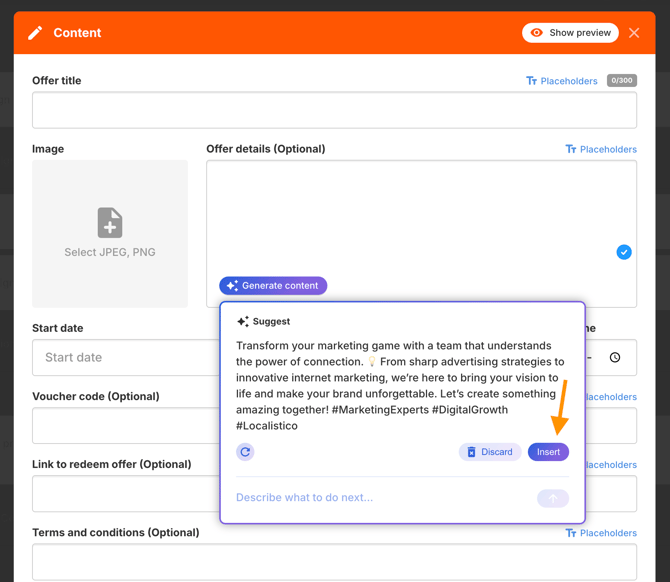Viewport: 670px width, 582px height.
Task: Click the regenerate suggestion refresh icon
Action: (x=245, y=452)
